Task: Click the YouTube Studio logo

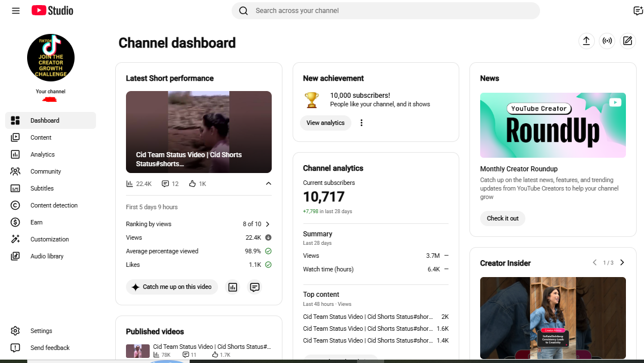Action: tap(52, 11)
